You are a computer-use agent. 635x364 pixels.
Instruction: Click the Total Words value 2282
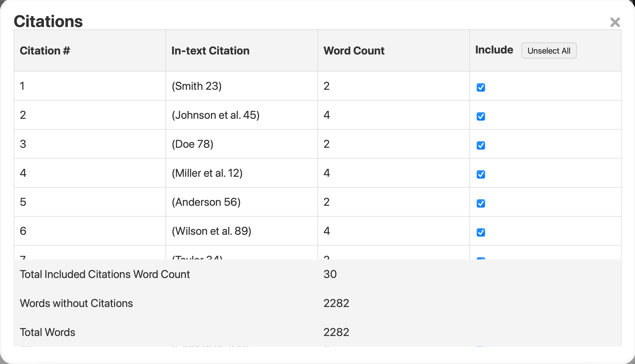click(x=336, y=332)
